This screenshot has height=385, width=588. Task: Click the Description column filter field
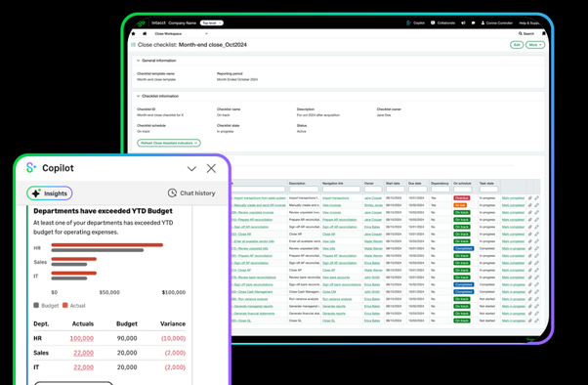pyautogui.click(x=304, y=190)
